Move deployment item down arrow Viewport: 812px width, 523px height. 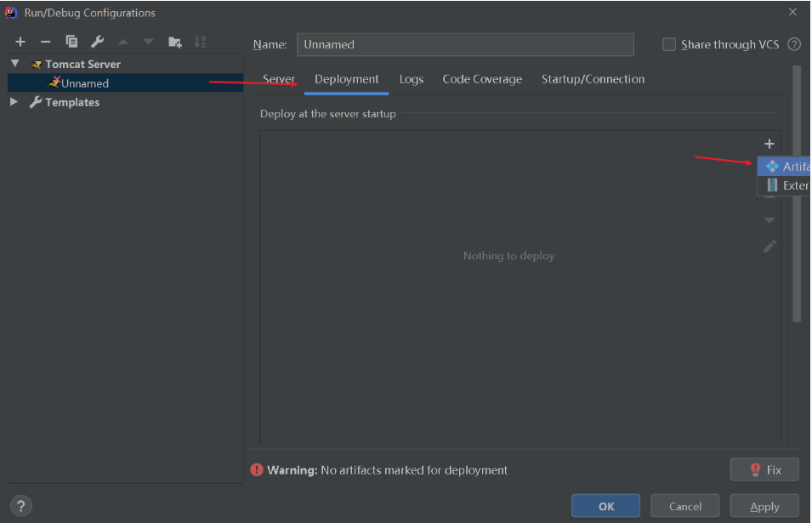(769, 220)
